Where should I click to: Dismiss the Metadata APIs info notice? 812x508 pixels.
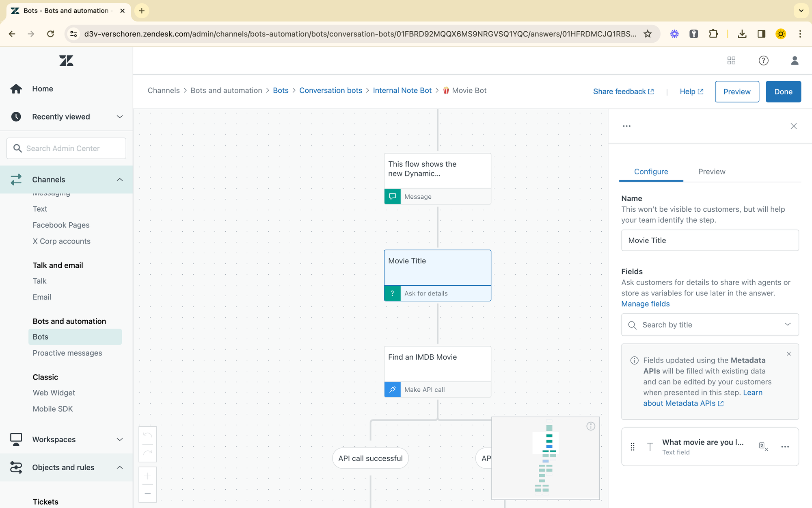[x=789, y=354]
